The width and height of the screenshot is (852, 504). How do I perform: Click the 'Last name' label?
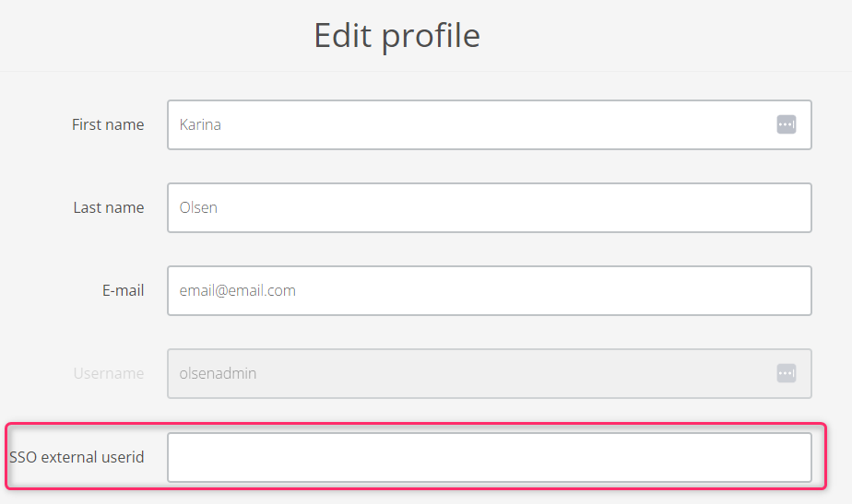tap(109, 207)
